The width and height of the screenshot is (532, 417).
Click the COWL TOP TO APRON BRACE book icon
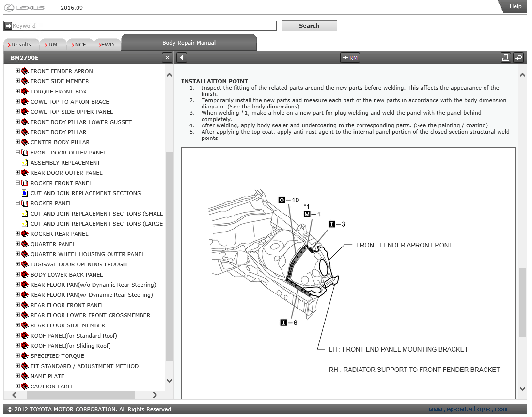[x=24, y=102]
